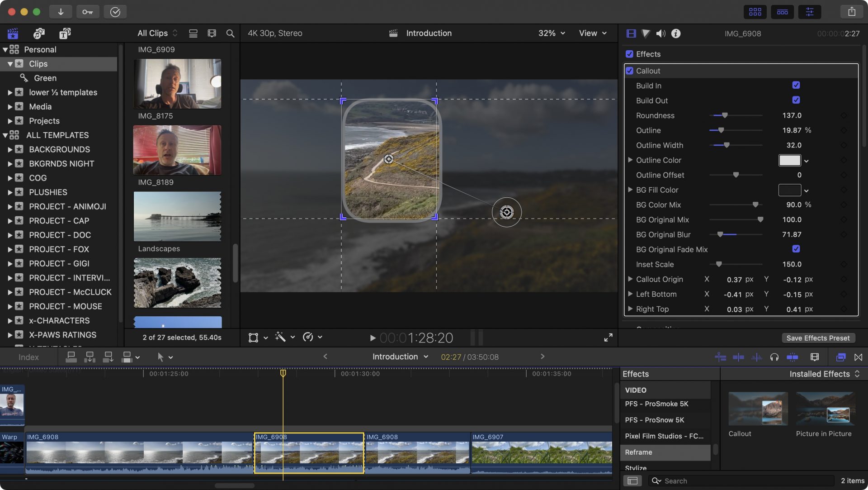Open the Titles and Generators sidebar
Image resolution: width=868 pixels, height=490 pixels.
tap(65, 33)
